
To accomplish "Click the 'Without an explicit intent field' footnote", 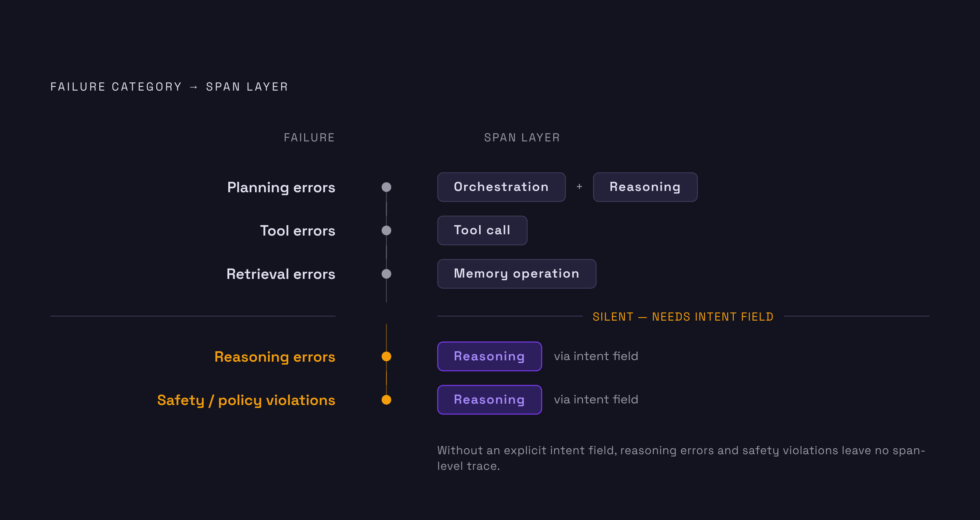I will coord(681,458).
